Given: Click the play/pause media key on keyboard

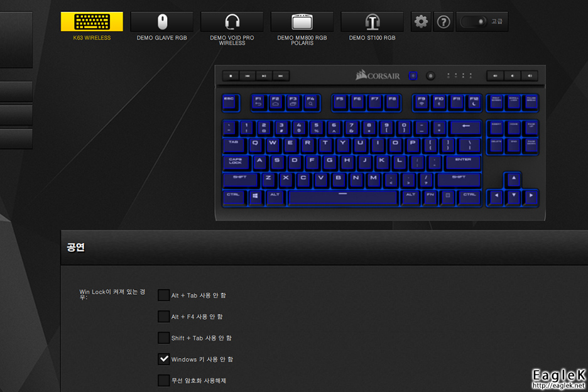Looking at the screenshot, I should coord(264,76).
